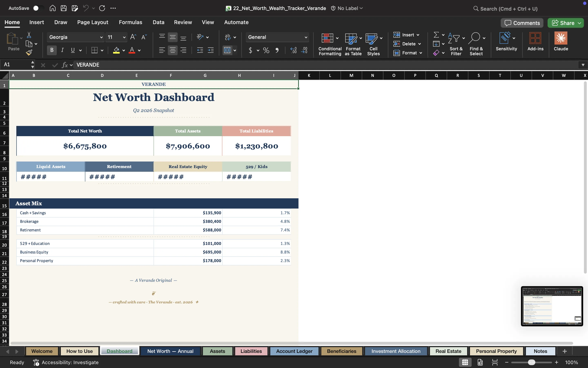Toggle Italic formatting

[x=62, y=50]
